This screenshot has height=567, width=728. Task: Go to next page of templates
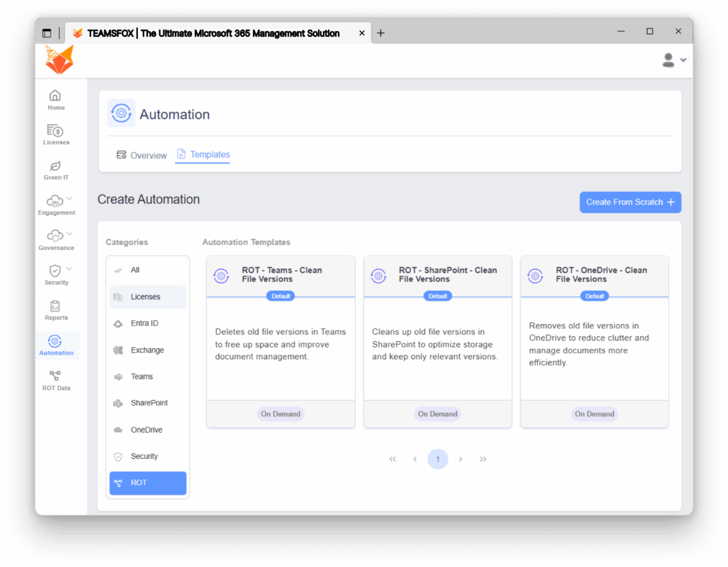point(460,459)
